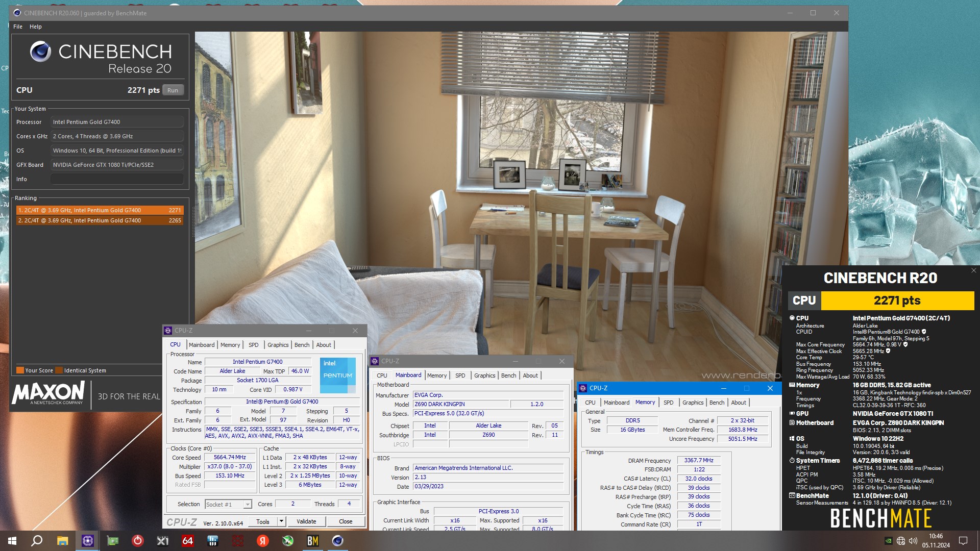Click the Processor field Intel Pentium Gold G7400

[x=117, y=122]
